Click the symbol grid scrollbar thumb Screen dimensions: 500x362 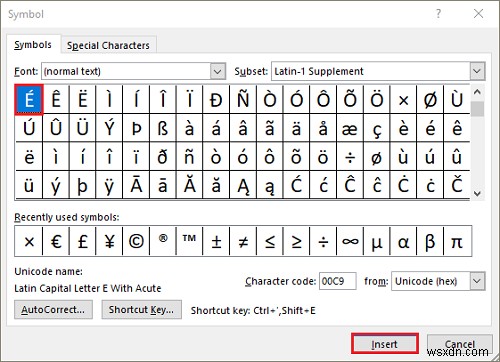point(477,109)
